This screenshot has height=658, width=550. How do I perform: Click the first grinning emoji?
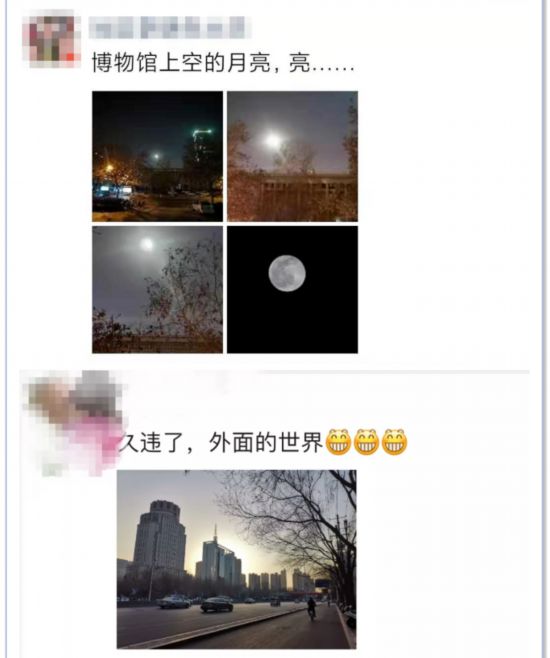[x=339, y=442]
